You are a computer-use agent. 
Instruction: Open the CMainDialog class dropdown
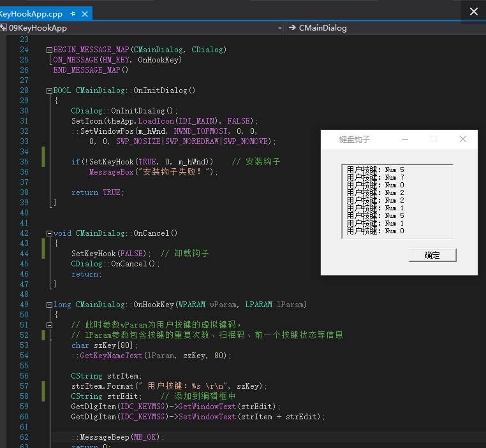point(383,28)
